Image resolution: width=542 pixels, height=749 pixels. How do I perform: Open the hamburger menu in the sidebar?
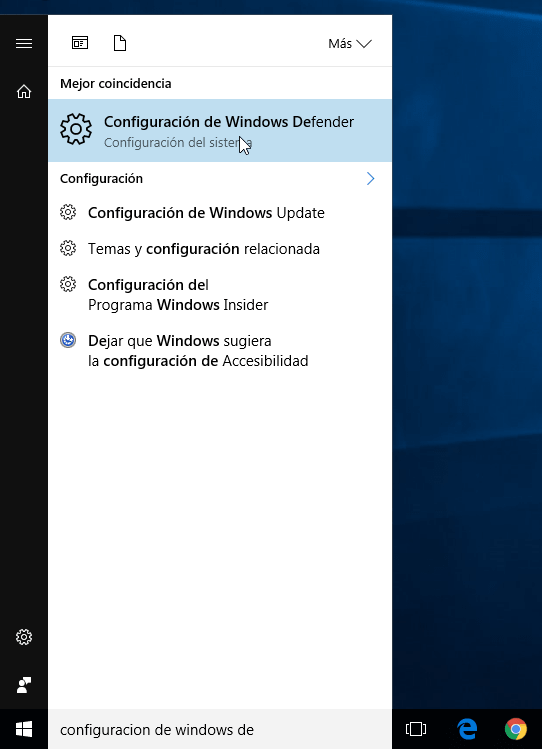click(x=24, y=43)
